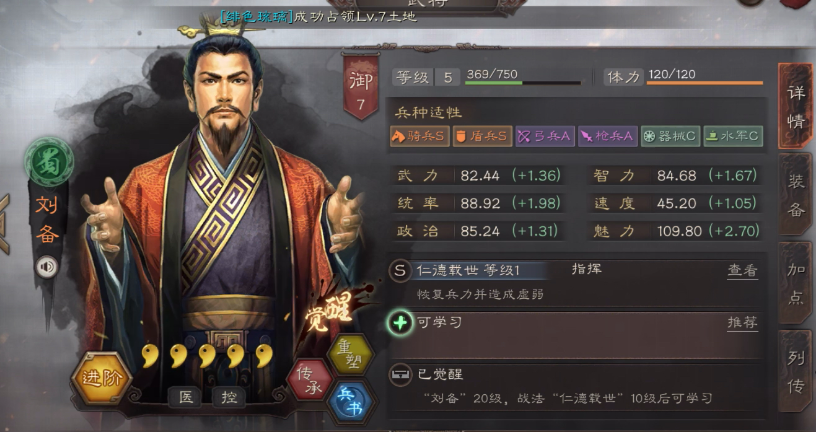This screenshot has width=816, height=432.
Task: Play Liu Bei voice speaker icon
Action: [47, 267]
